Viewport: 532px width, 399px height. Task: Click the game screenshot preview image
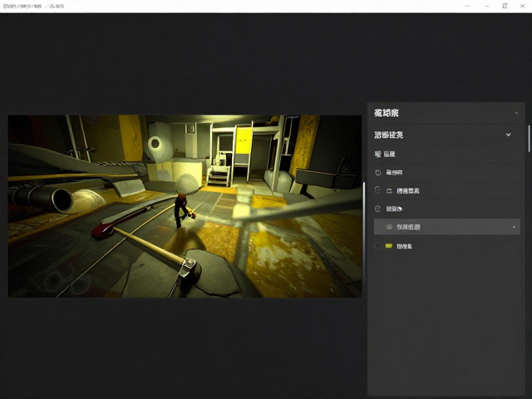185,206
